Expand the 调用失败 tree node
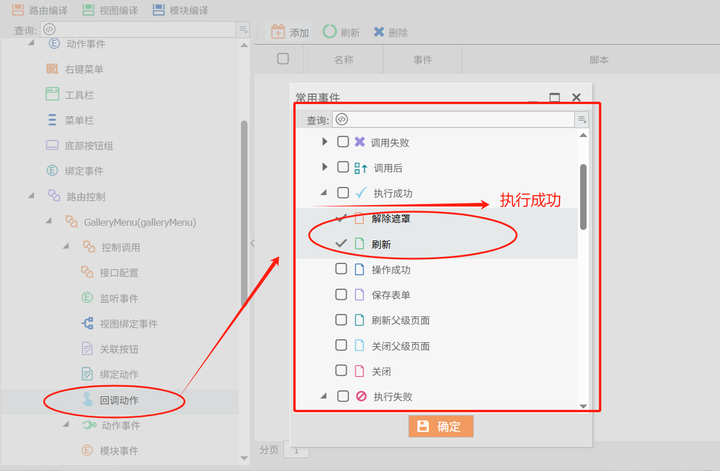This screenshot has width=720, height=471. click(325, 141)
